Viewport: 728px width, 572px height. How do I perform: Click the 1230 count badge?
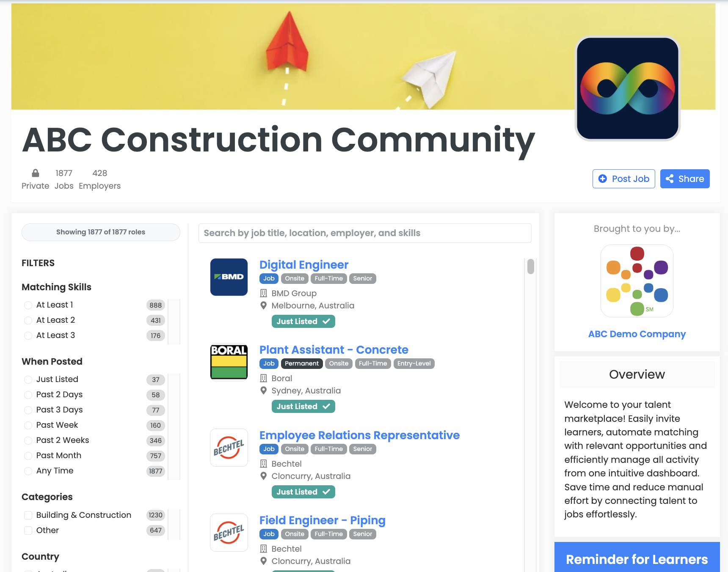click(156, 515)
